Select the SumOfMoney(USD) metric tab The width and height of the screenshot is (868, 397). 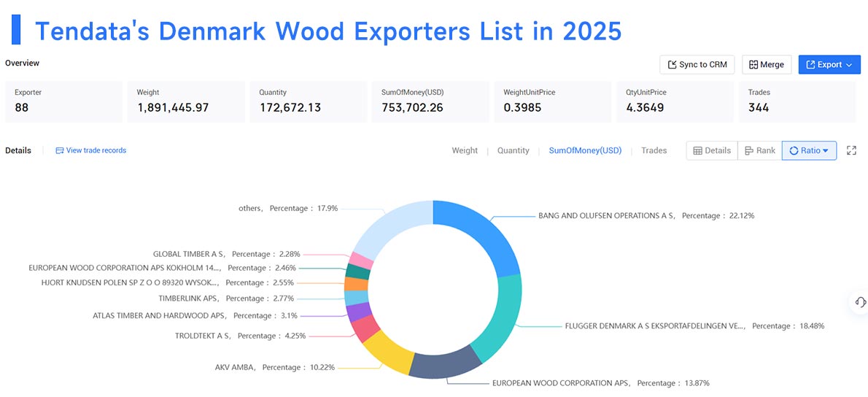(585, 150)
